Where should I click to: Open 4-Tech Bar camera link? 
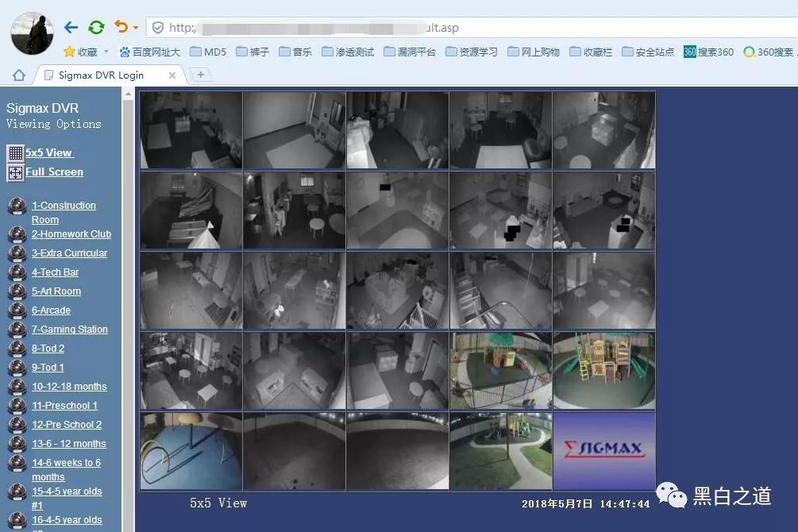click(x=55, y=272)
